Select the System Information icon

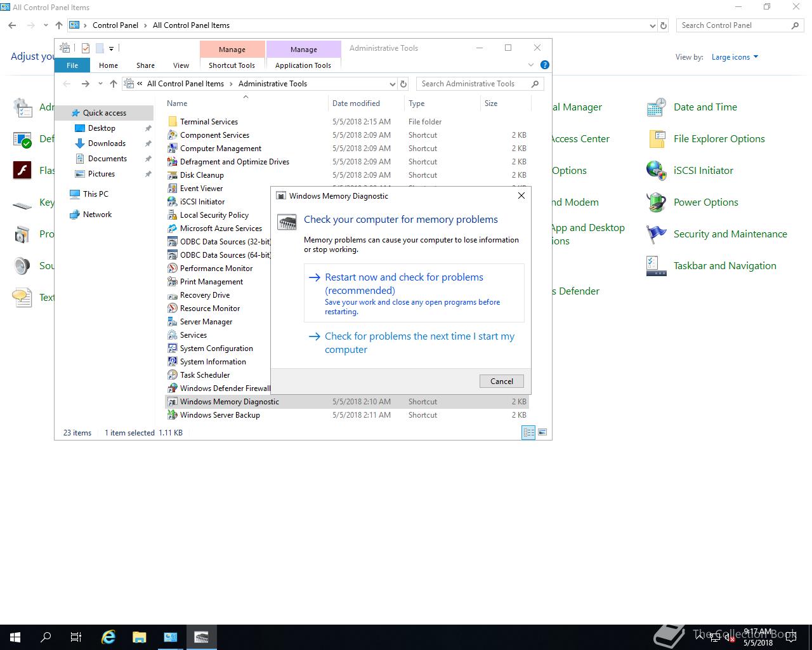[172, 362]
